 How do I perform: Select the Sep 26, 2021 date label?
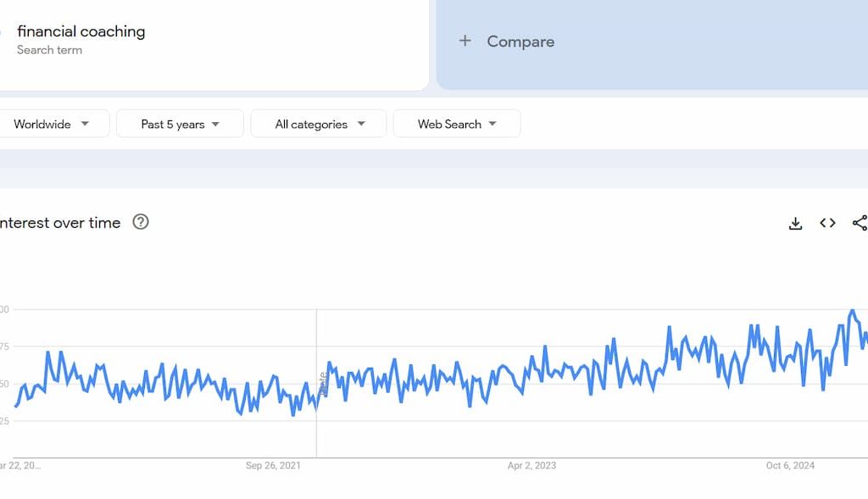pos(271,465)
